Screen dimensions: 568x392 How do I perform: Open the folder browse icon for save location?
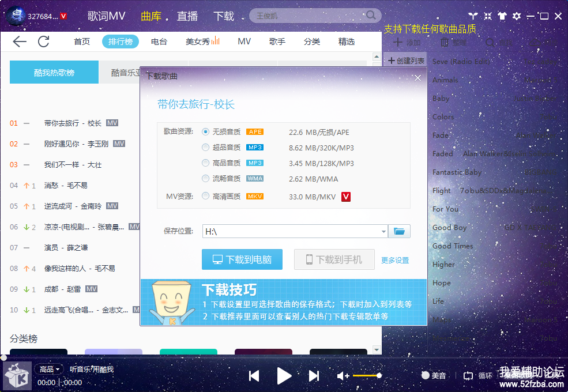399,231
